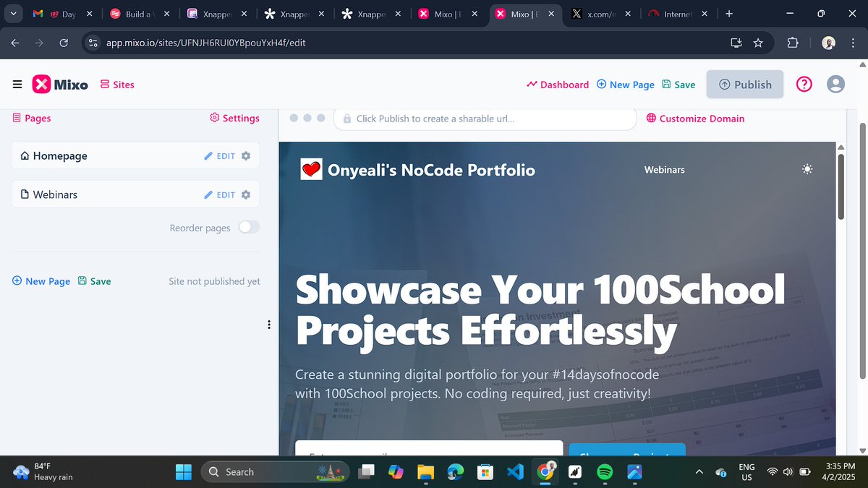Click New Page below Reorder pages

(x=41, y=281)
